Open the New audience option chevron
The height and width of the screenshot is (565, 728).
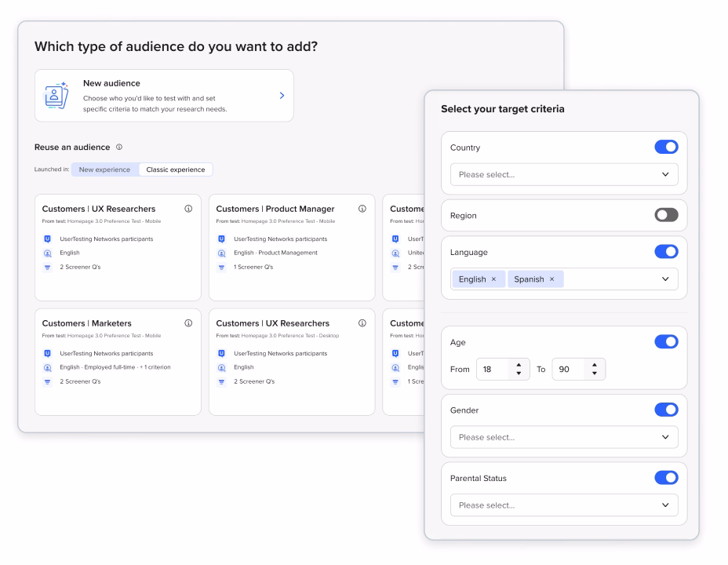click(282, 96)
